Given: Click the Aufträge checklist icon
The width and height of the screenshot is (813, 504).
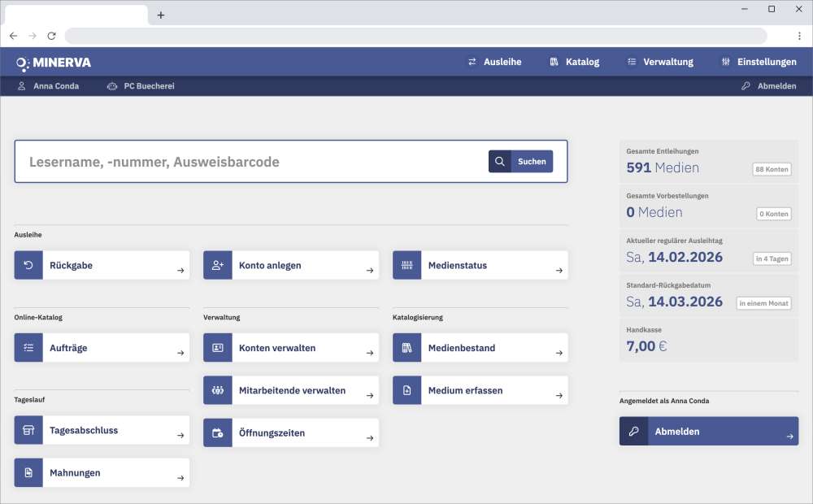Looking at the screenshot, I should (28, 348).
